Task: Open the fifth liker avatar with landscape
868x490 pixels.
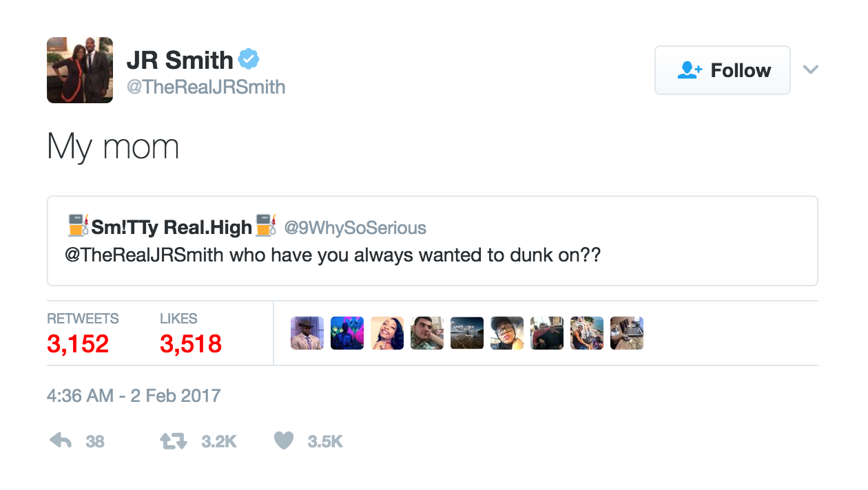Action: coord(467,333)
